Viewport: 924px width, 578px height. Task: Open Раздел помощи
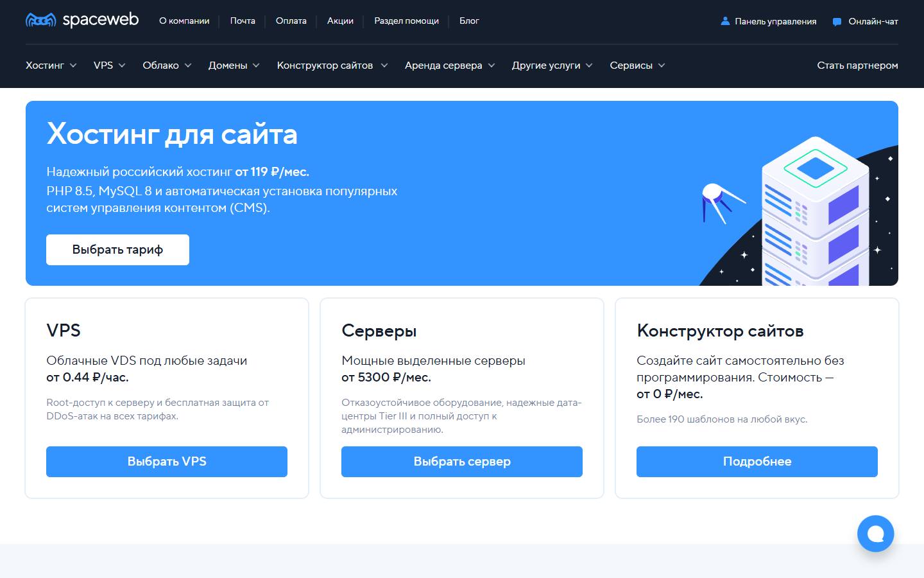tap(407, 21)
